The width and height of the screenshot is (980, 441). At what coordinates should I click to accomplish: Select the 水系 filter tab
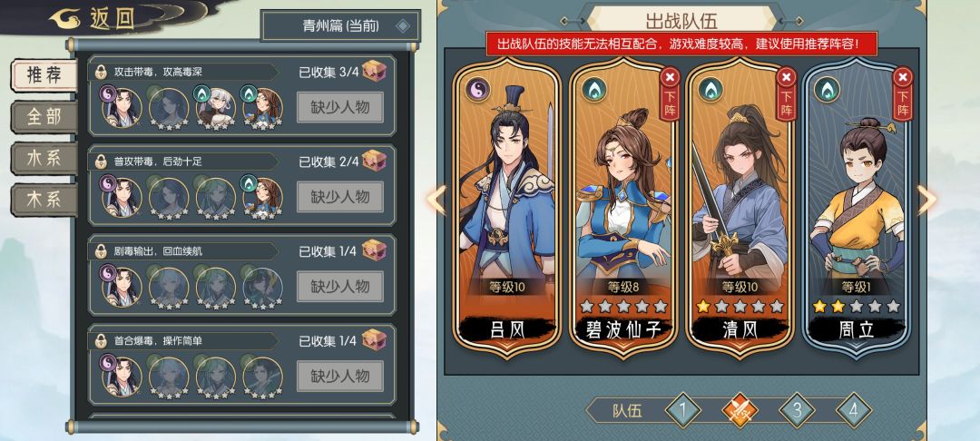point(44,158)
